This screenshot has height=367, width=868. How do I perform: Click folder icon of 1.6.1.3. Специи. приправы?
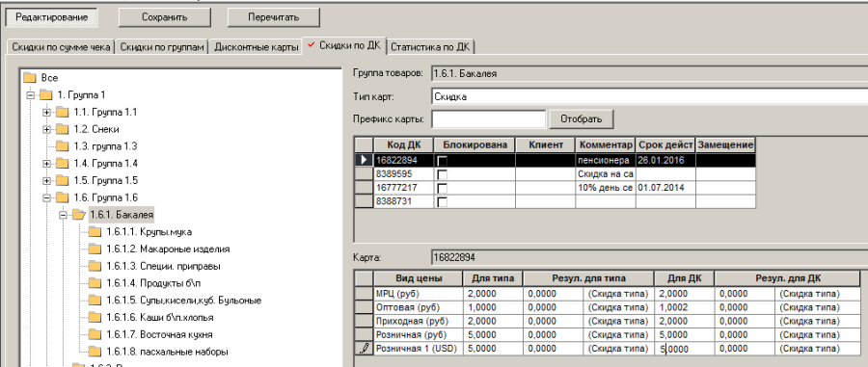95,266
